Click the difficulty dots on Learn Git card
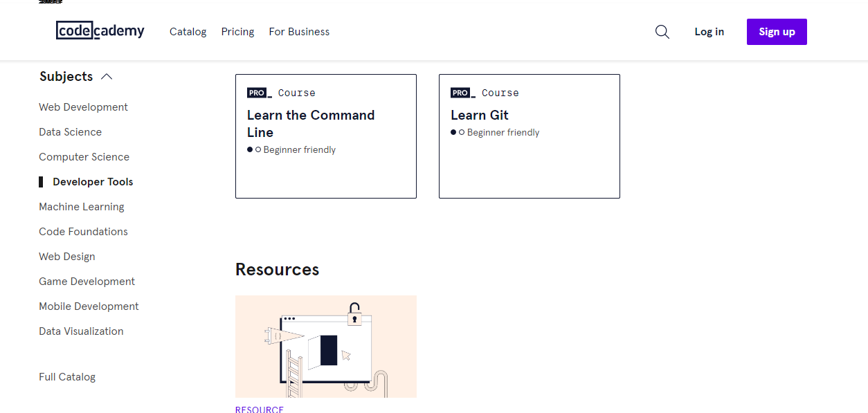This screenshot has height=413, width=868. coord(458,132)
